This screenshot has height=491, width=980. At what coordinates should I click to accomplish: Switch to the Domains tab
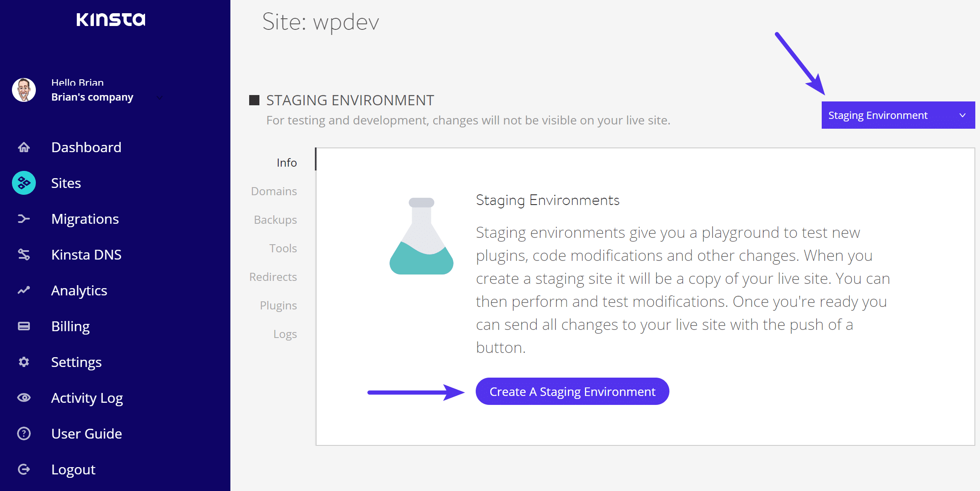click(274, 191)
